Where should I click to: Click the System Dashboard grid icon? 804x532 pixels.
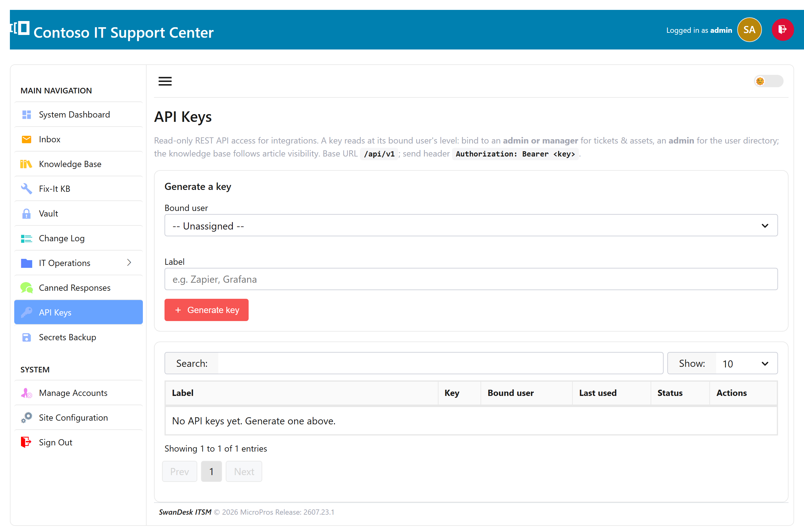pyautogui.click(x=27, y=115)
